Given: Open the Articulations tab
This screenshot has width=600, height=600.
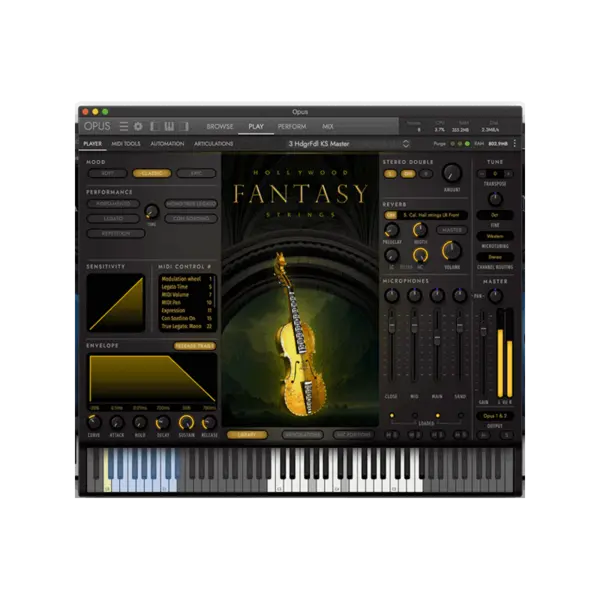Looking at the screenshot, I should pyautogui.click(x=214, y=144).
